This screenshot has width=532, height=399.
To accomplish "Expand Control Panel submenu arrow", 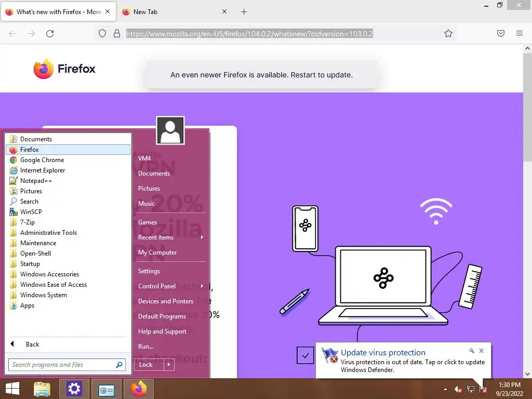I will pyautogui.click(x=202, y=286).
